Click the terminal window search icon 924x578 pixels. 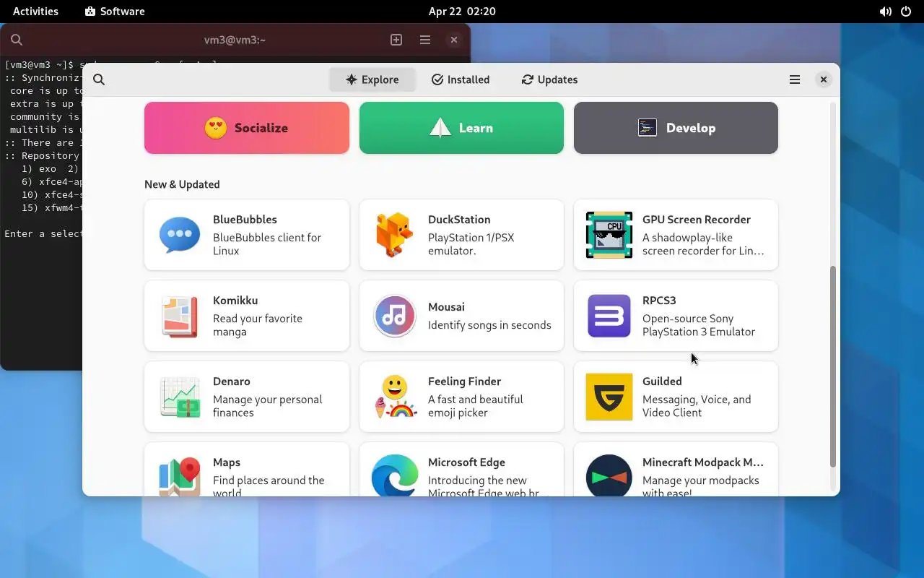coord(17,40)
